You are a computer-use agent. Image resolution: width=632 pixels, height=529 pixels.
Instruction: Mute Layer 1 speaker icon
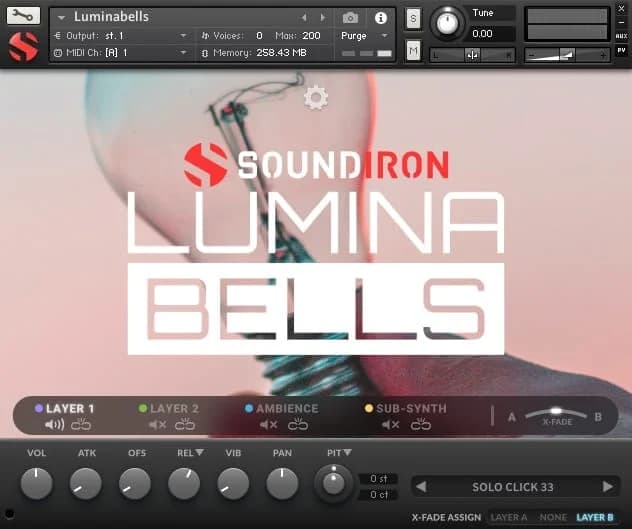[54, 425]
